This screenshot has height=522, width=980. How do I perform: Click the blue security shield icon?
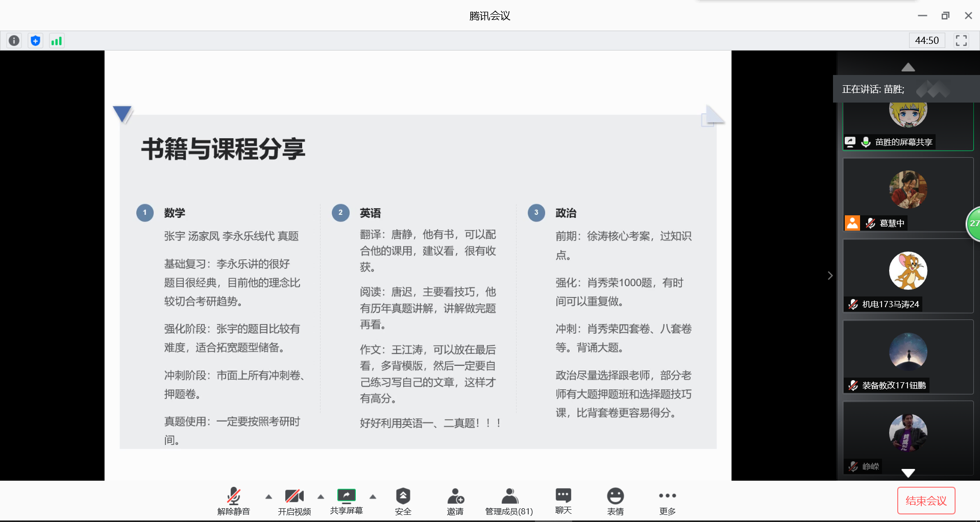click(35, 41)
